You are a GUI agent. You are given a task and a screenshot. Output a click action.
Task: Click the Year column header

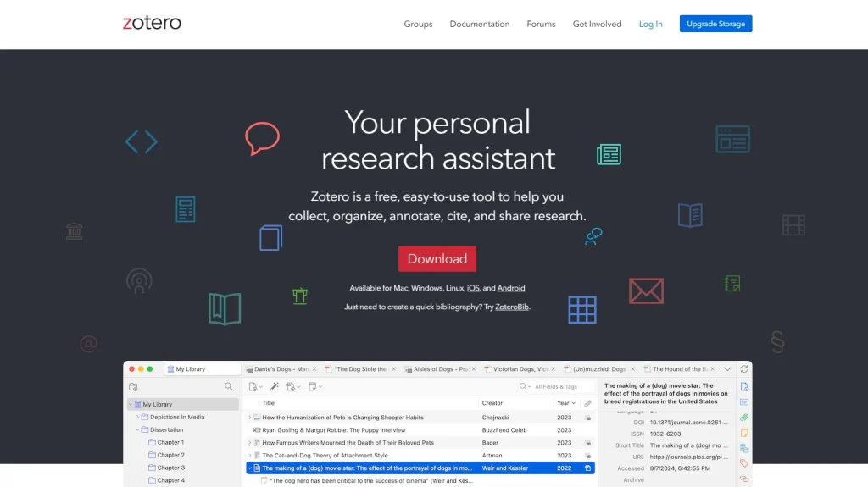(x=566, y=403)
